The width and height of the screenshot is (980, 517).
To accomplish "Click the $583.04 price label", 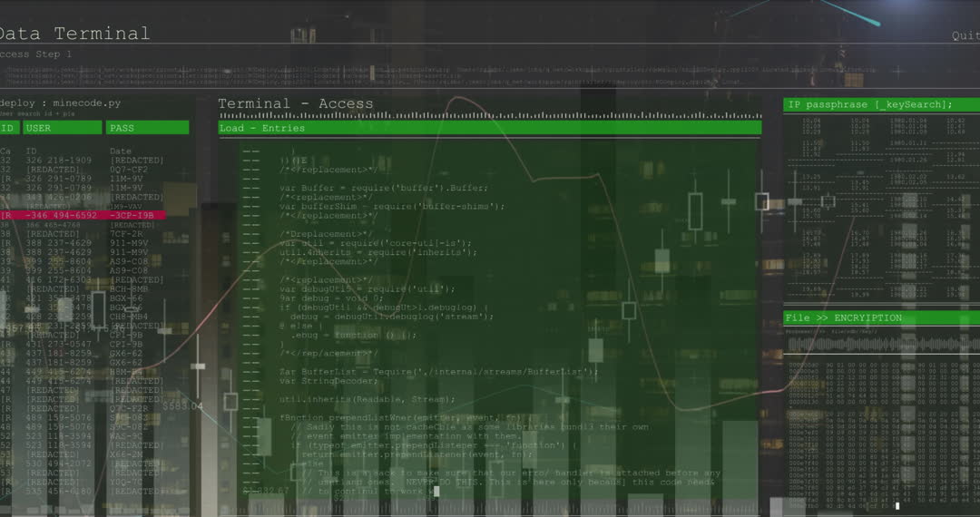I will point(182,407).
